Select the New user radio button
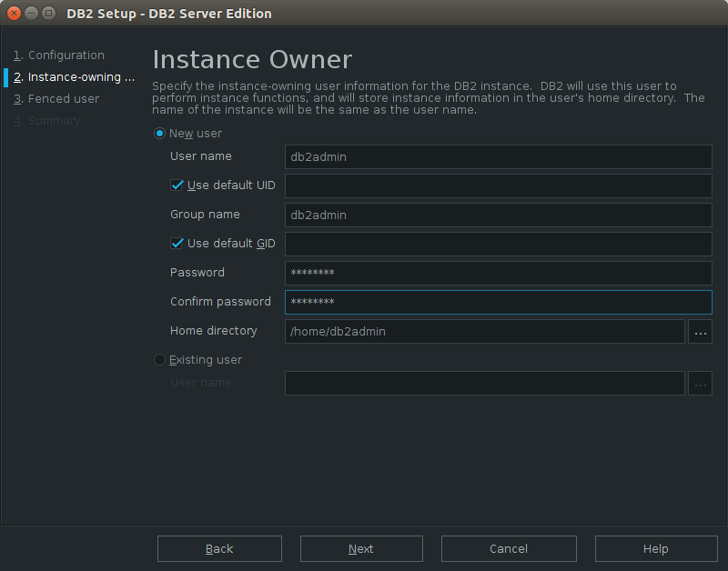This screenshot has width=728, height=571. click(x=159, y=134)
